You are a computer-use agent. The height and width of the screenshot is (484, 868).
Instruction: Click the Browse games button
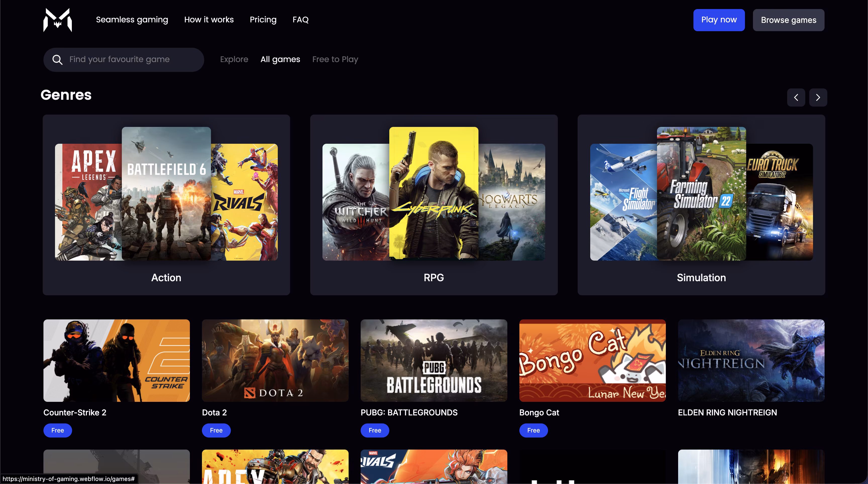(788, 20)
